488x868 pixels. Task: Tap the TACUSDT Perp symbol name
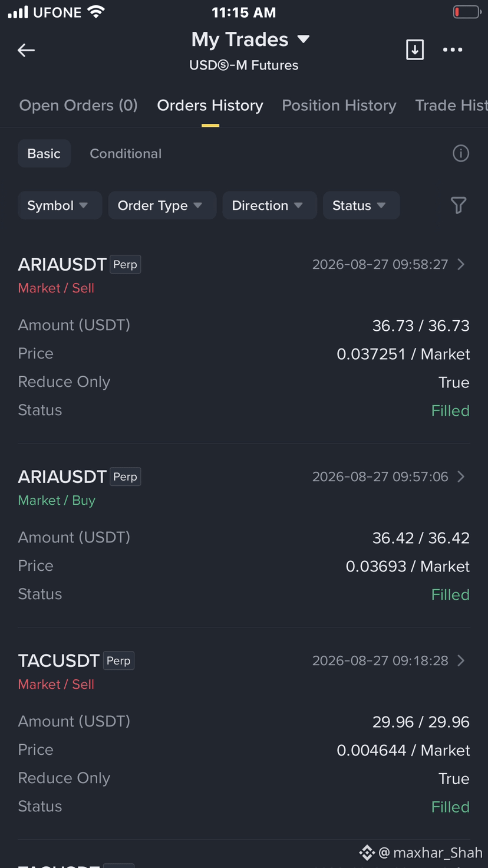click(76, 660)
